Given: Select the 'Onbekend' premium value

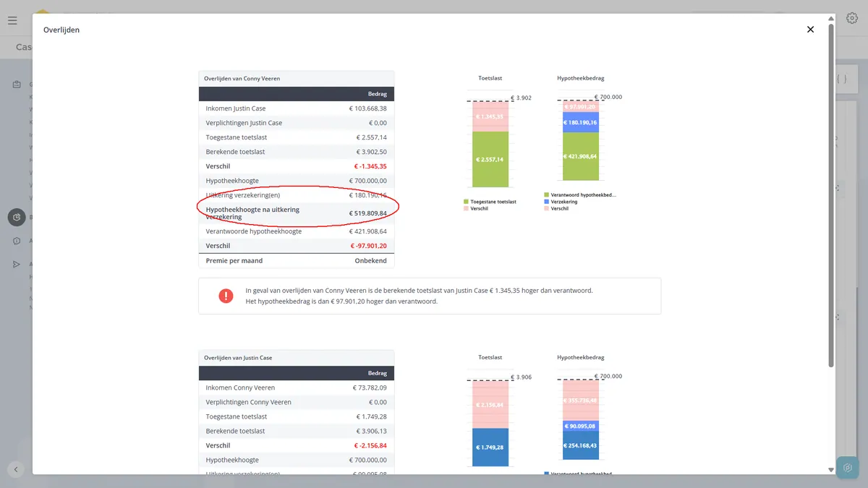Looking at the screenshot, I should pos(370,260).
